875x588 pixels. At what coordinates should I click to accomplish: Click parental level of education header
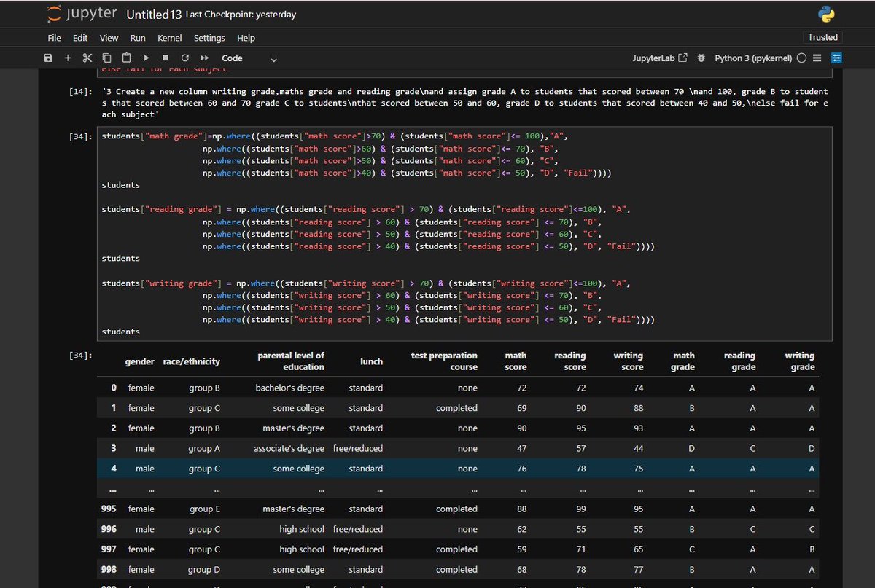pos(291,361)
